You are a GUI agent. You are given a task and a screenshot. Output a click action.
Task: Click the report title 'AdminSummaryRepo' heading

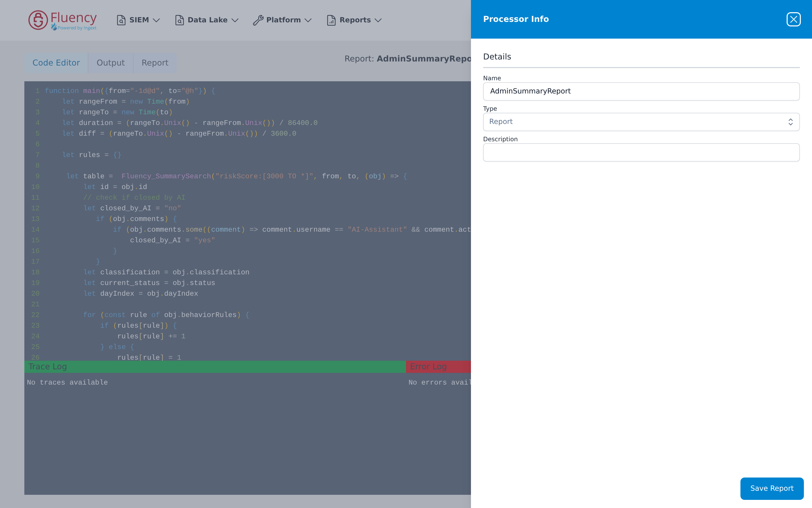[424, 59]
